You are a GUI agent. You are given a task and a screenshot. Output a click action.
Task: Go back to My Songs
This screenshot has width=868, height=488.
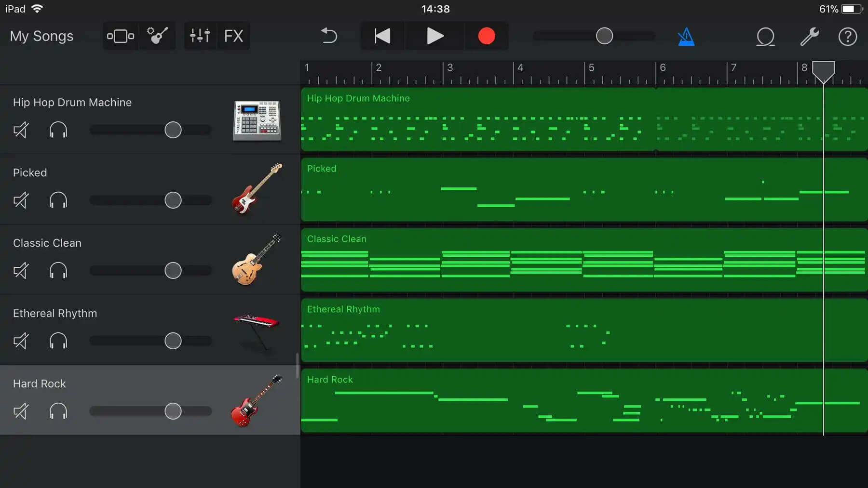click(41, 36)
